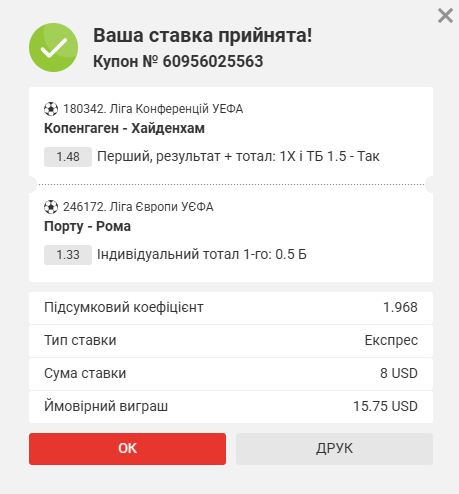Click event ID 180342 league label
The height and width of the screenshot is (494, 459).
(153, 109)
